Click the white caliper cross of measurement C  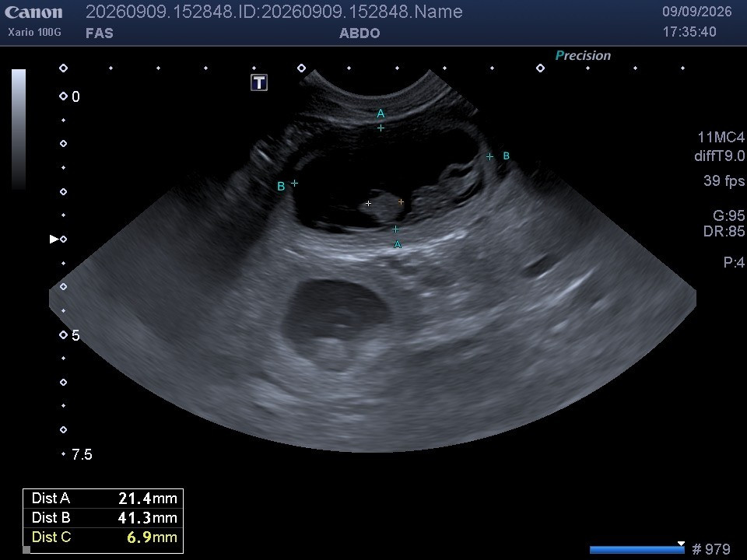(x=368, y=203)
